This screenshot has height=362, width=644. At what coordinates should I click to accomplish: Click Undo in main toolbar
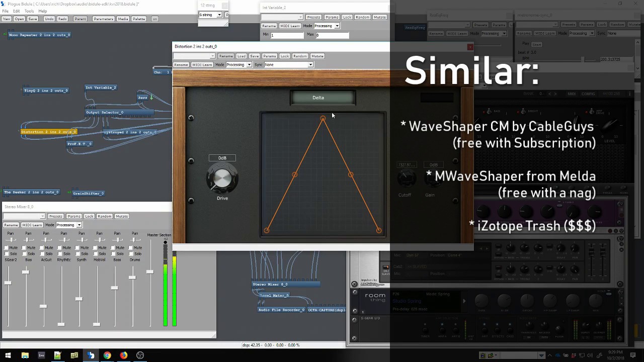tap(49, 19)
